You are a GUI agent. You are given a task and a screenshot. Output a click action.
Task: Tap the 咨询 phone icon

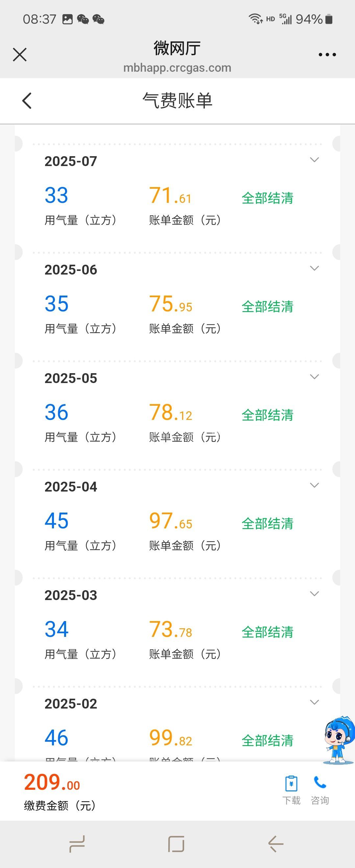(x=319, y=783)
